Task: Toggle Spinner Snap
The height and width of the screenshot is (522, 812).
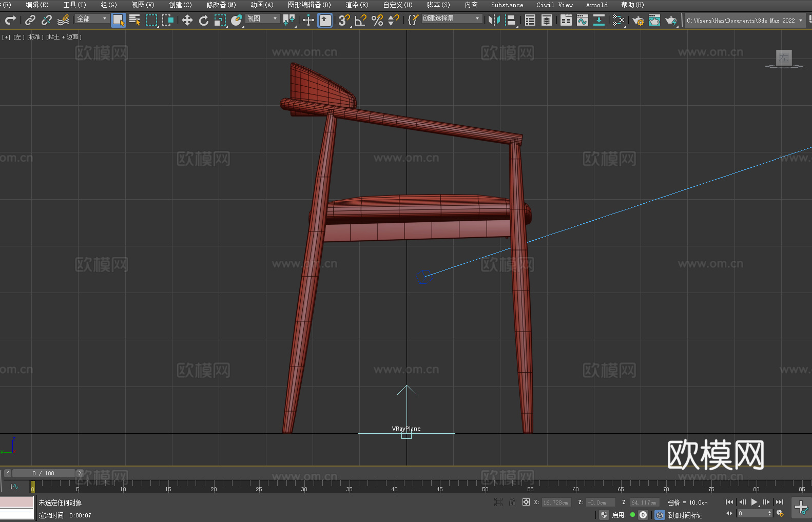Action: 394,20
